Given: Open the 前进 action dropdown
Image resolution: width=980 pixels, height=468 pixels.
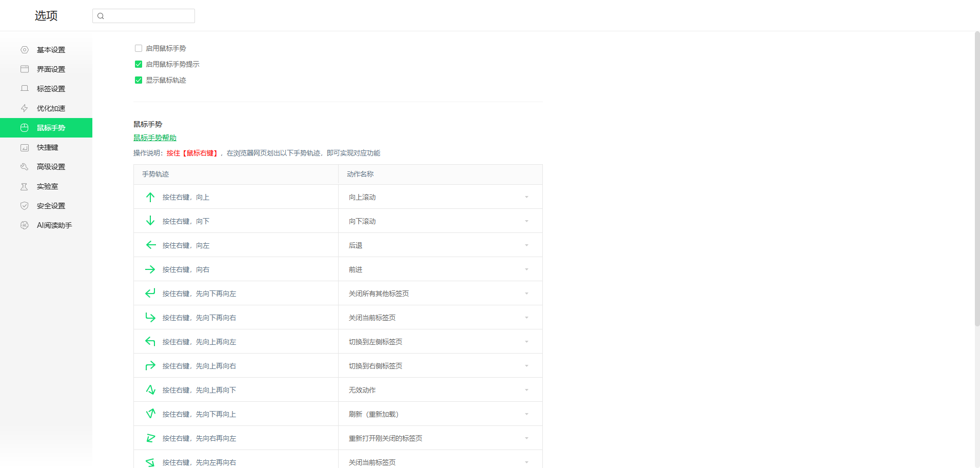Looking at the screenshot, I should [x=440, y=269].
